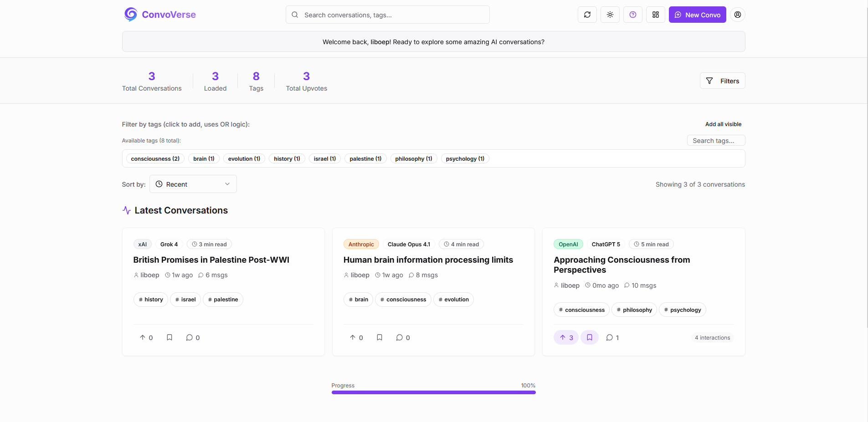
Task: Click the purple progress bar
Action: click(x=433, y=392)
